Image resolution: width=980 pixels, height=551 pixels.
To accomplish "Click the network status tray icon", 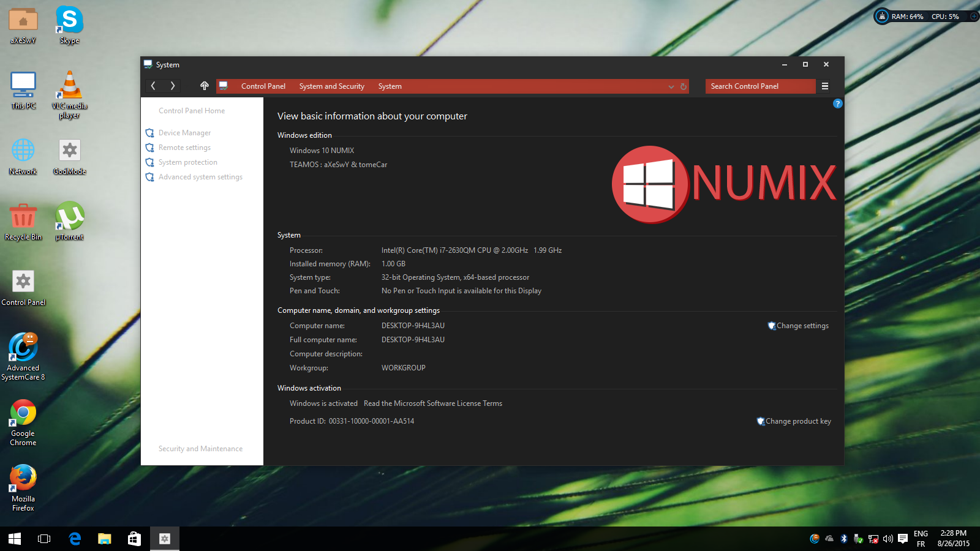I will tap(873, 539).
